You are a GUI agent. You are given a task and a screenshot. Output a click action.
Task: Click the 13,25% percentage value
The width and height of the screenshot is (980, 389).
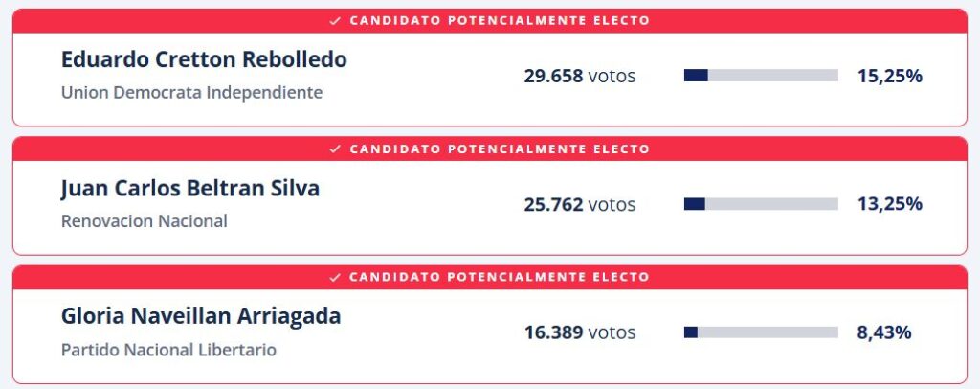(x=889, y=204)
